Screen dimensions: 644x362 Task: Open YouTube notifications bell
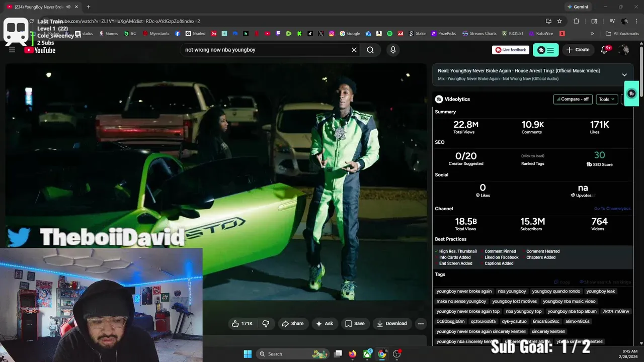click(605, 50)
